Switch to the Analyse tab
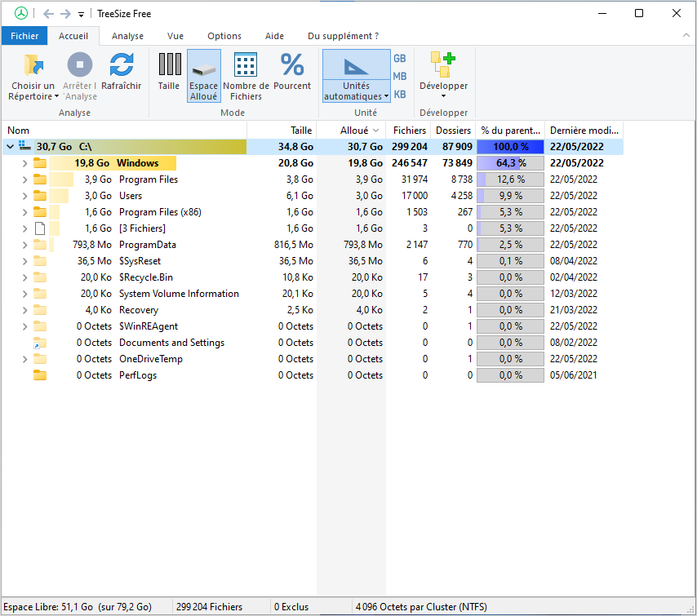The width and height of the screenshot is (697, 616). 127,36
